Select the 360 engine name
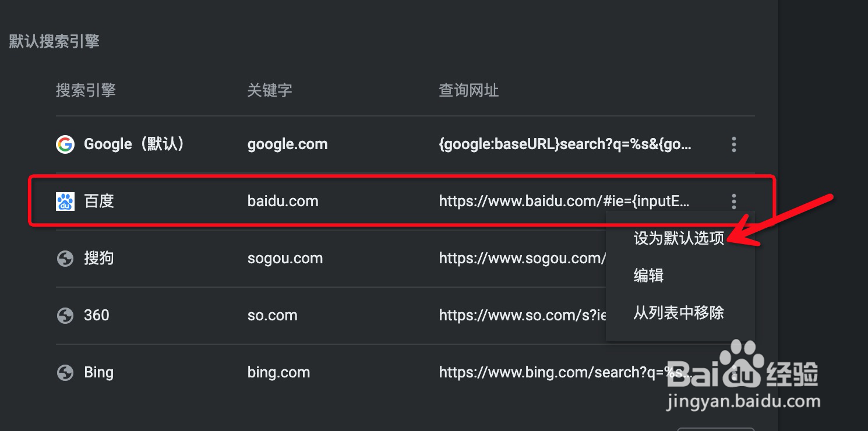This screenshot has height=431, width=868. [x=97, y=315]
